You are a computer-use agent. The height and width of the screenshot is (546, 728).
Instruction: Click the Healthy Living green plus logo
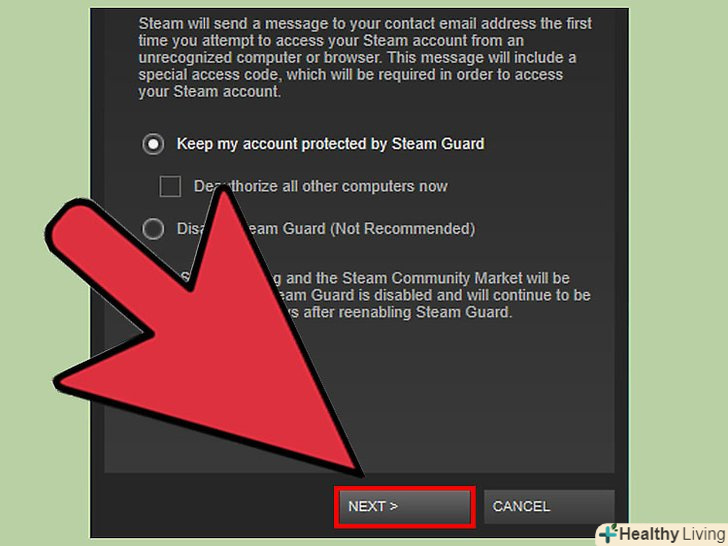609,533
